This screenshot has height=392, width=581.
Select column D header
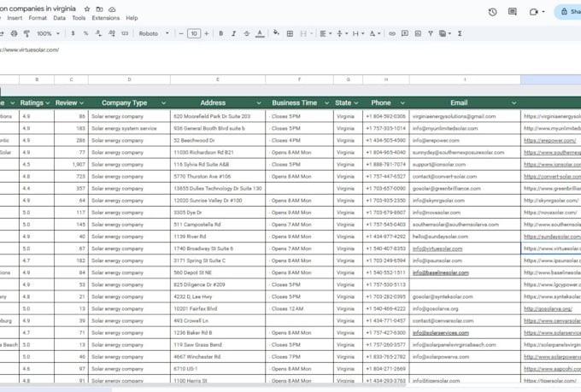pos(129,79)
